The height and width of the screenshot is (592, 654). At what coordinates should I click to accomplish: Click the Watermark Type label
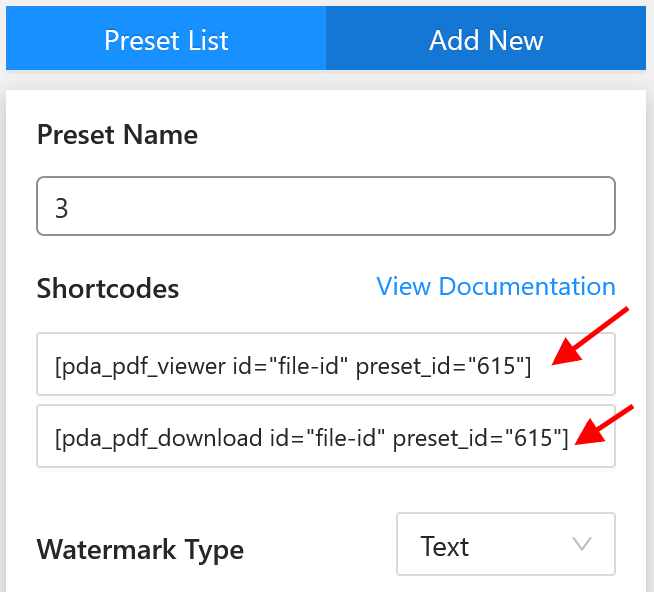140,549
